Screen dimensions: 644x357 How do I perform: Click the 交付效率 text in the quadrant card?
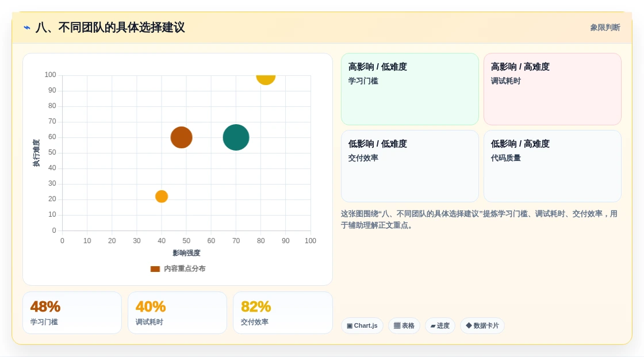click(x=363, y=158)
